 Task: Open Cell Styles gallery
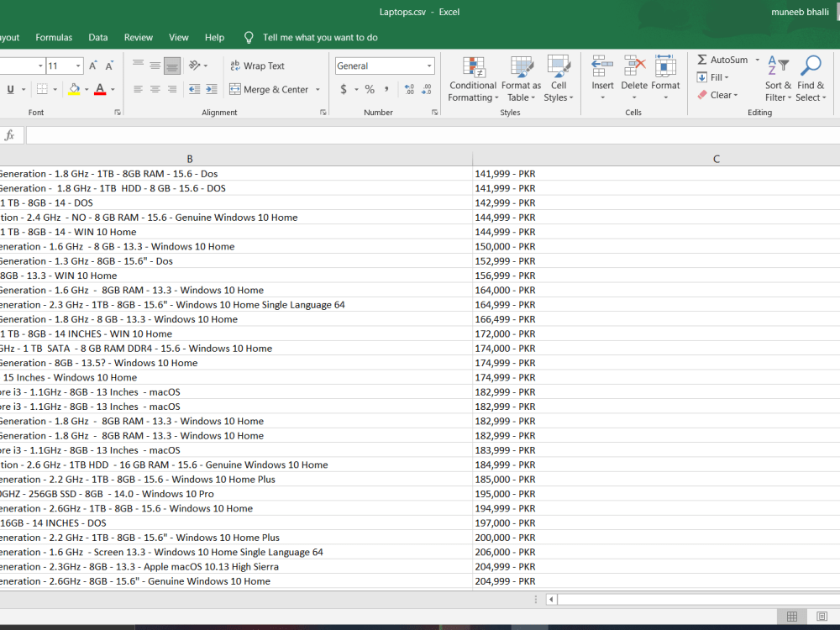(x=559, y=78)
